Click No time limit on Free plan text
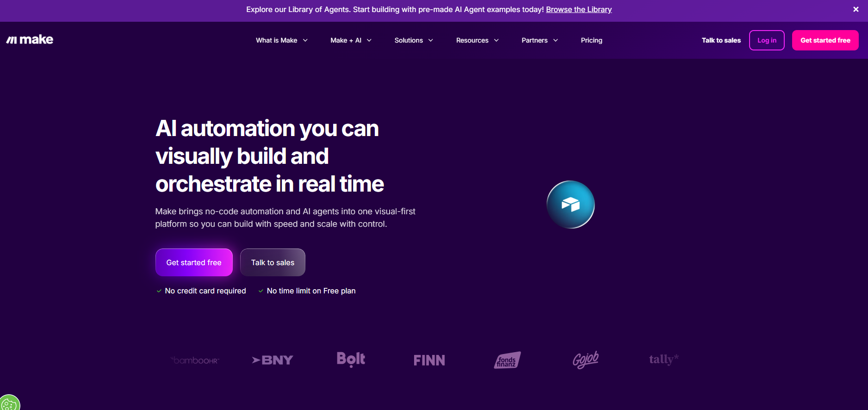The height and width of the screenshot is (410, 868). (x=311, y=291)
